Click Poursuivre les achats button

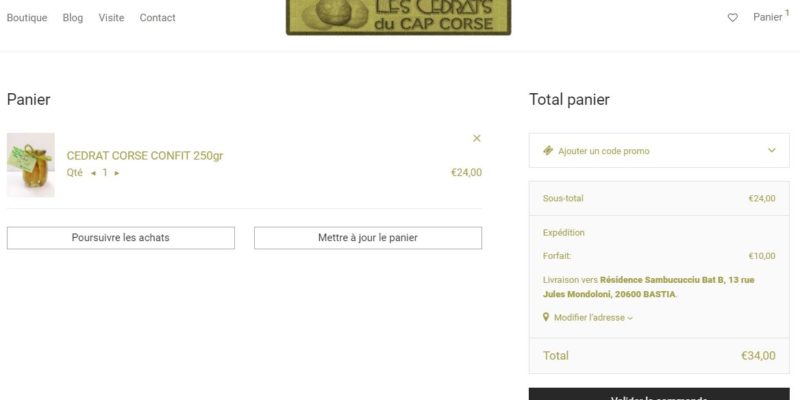click(x=121, y=238)
